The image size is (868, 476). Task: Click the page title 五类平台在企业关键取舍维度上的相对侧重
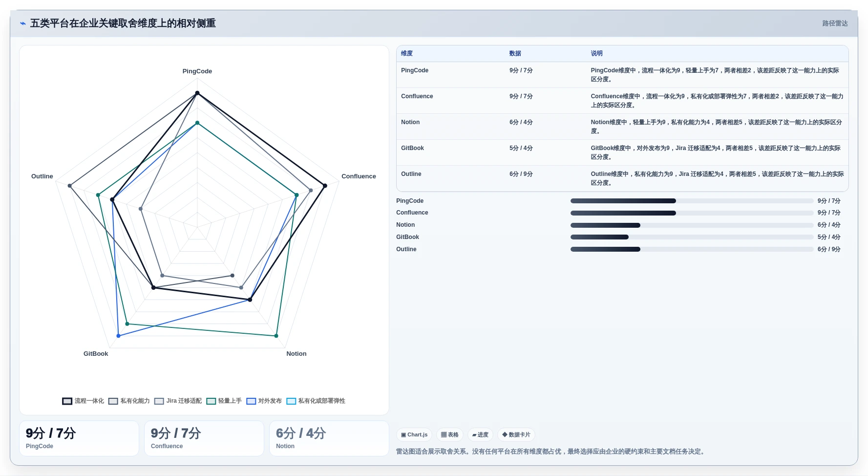(x=123, y=23)
